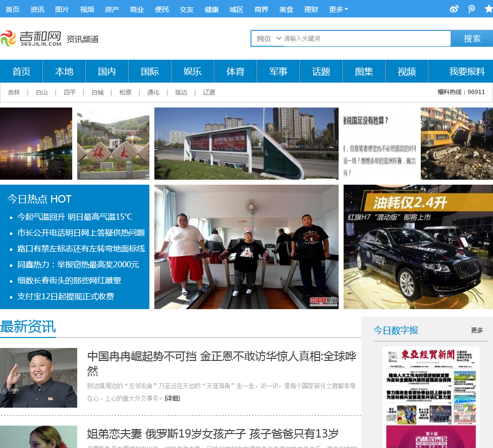Open the 白城 city link
The height and width of the screenshot is (448, 493).
pos(98,93)
